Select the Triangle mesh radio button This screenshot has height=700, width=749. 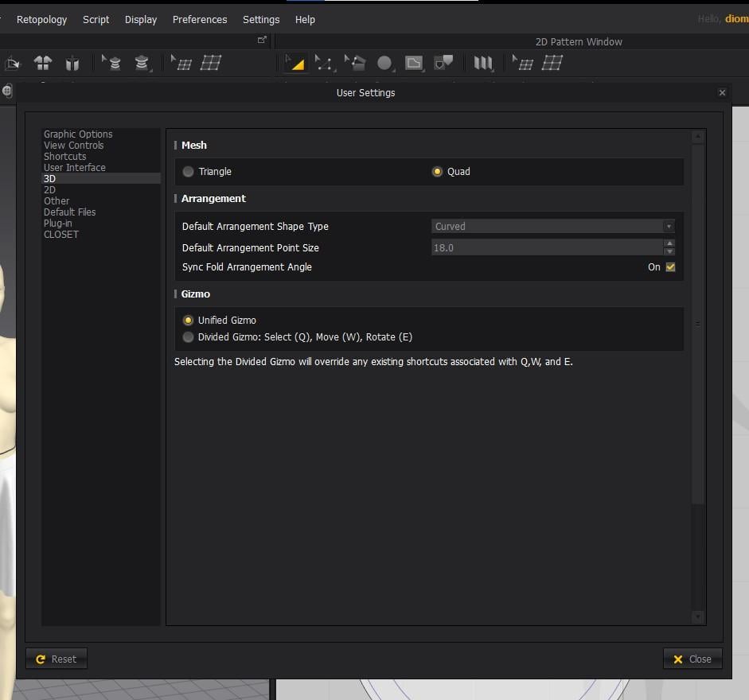coord(188,172)
